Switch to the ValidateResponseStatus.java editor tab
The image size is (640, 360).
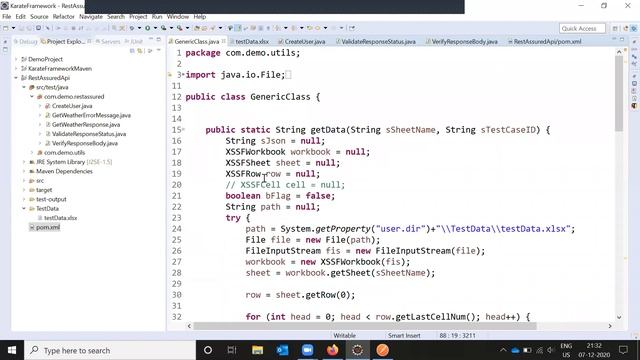click(378, 42)
